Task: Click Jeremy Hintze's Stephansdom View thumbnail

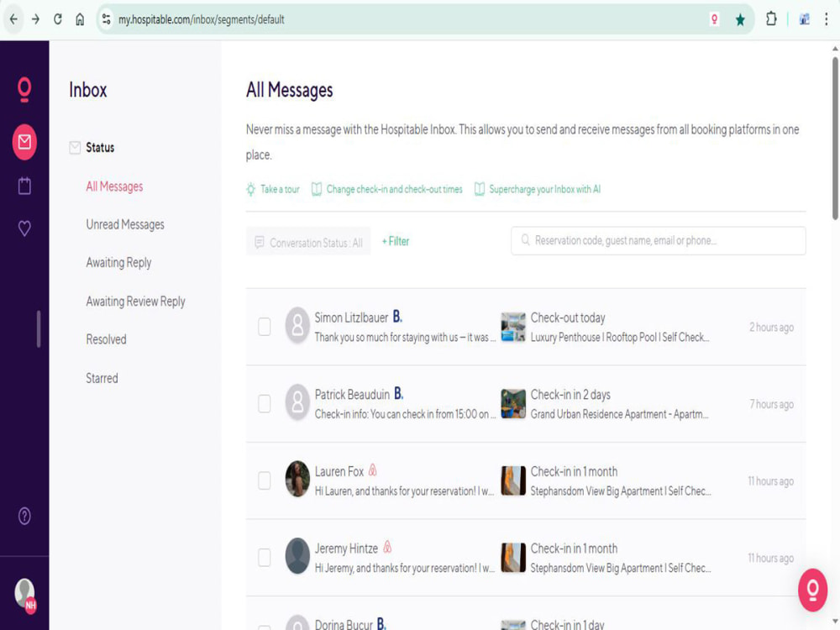Action: [x=513, y=558]
